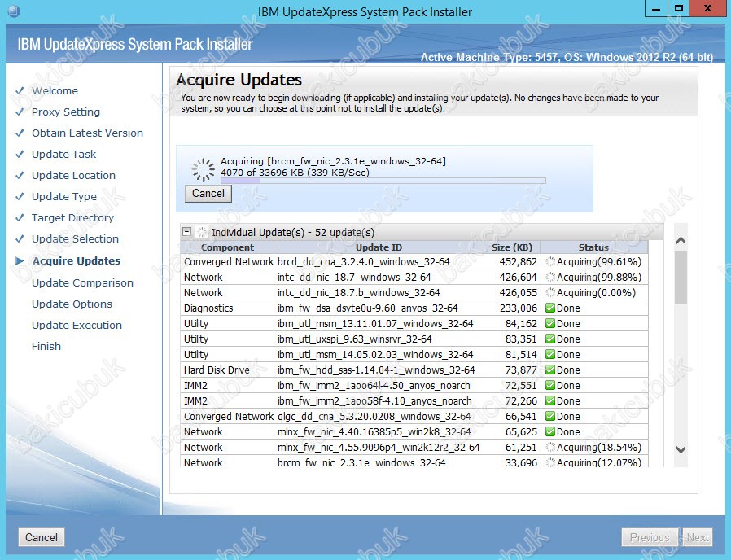Click green Done check for ibm_utl_msm_13.11.01.07

(x=550, y=324)
